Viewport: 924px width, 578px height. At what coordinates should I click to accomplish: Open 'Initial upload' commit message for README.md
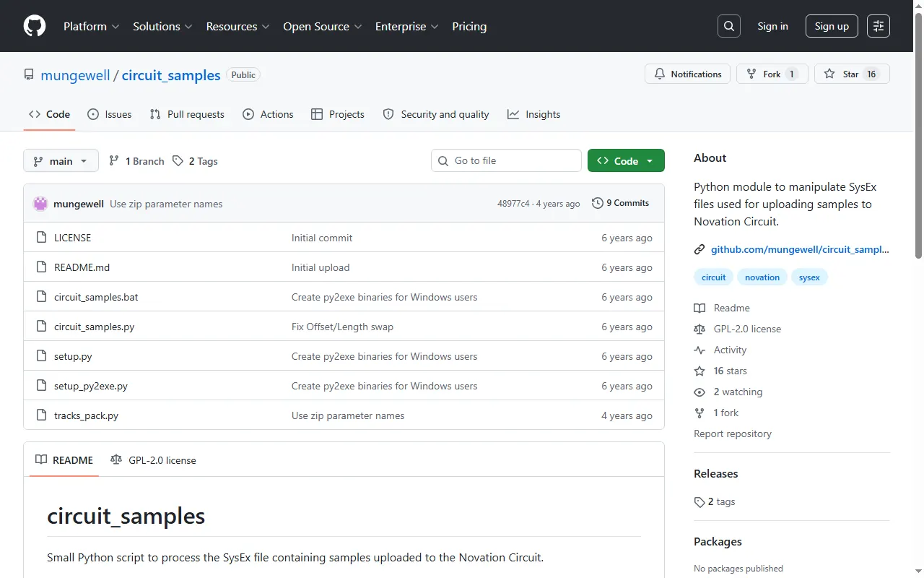pyautogui.click(x=321, y=267)
